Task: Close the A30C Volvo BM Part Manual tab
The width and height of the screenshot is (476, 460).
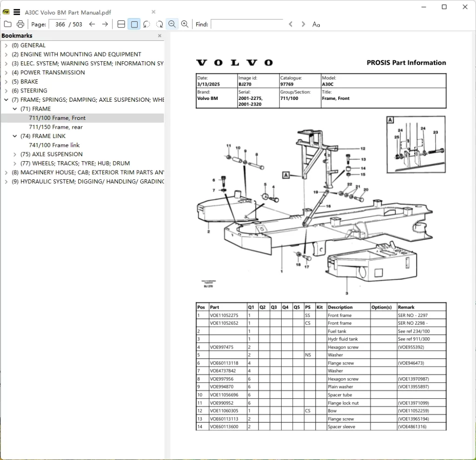Action: tap(153, 12)
